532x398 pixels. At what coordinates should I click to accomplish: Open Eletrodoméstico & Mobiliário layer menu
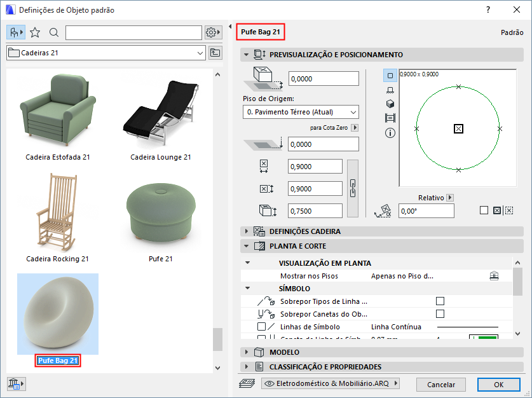pos(331,383)
